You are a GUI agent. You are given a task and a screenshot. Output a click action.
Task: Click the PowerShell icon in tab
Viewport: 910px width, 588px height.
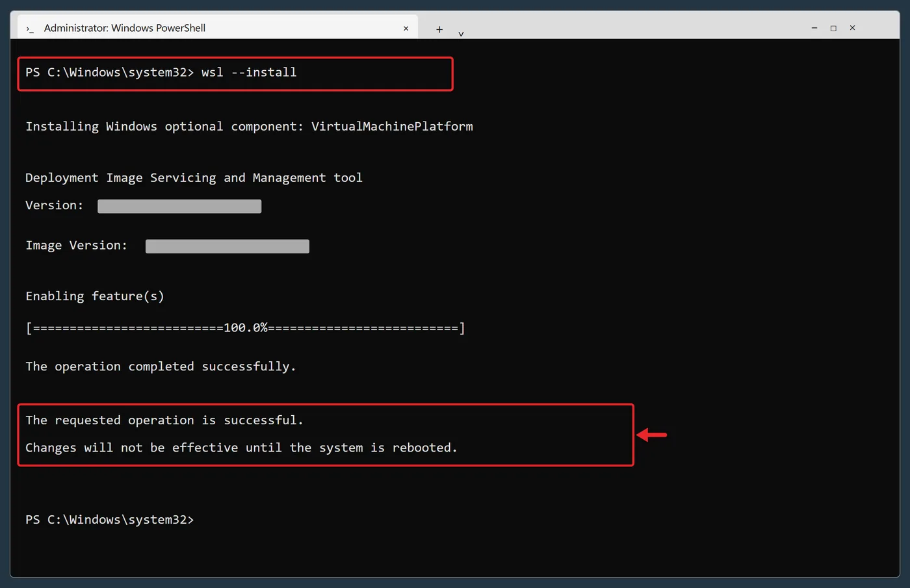[30, 29]
